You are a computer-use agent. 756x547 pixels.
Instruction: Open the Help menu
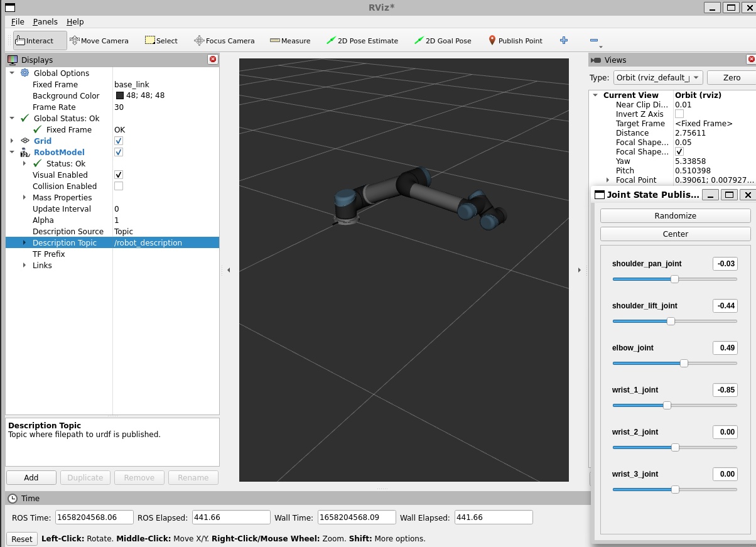click(x=75, y=21)
